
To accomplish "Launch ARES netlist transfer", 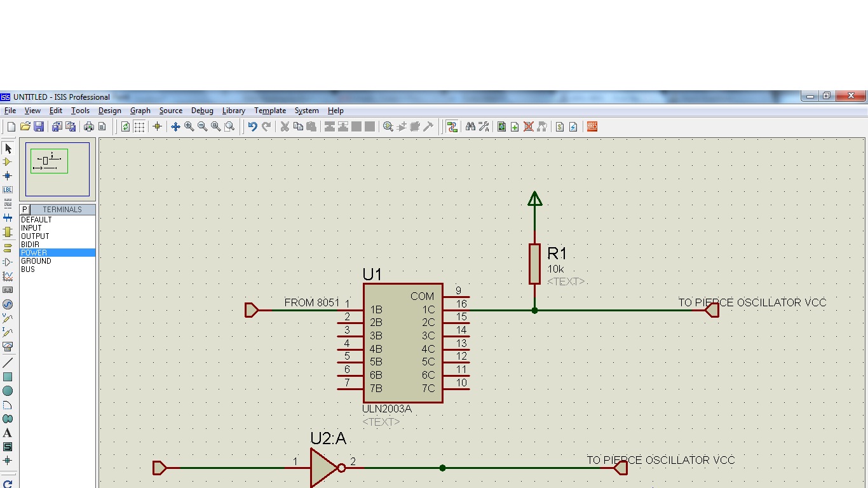I will click(592, 127).
